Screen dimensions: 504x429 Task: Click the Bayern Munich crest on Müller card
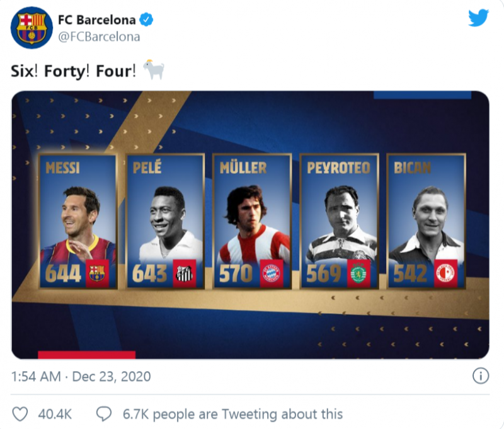click(x=271, y=273)
